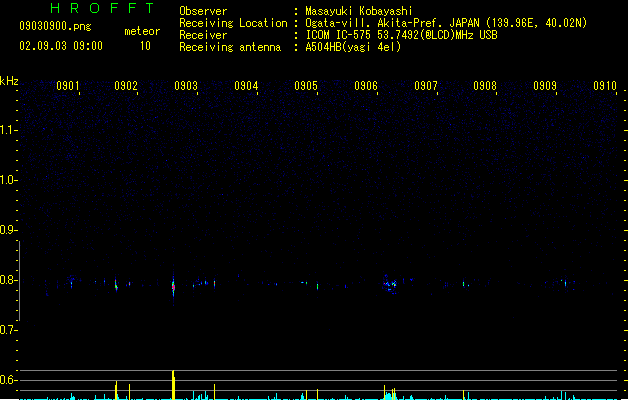Click the echo cluster after 0906

coord(390,284)
